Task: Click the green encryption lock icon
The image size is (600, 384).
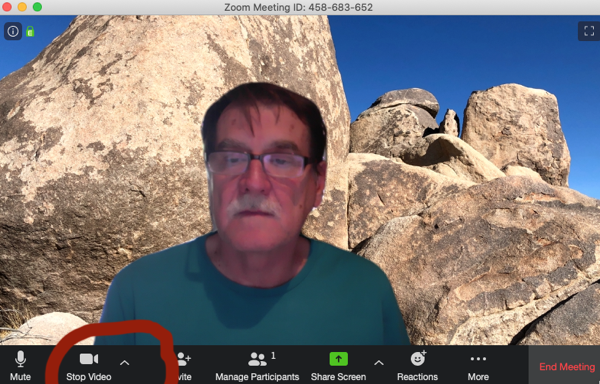Action: [30, 31]
